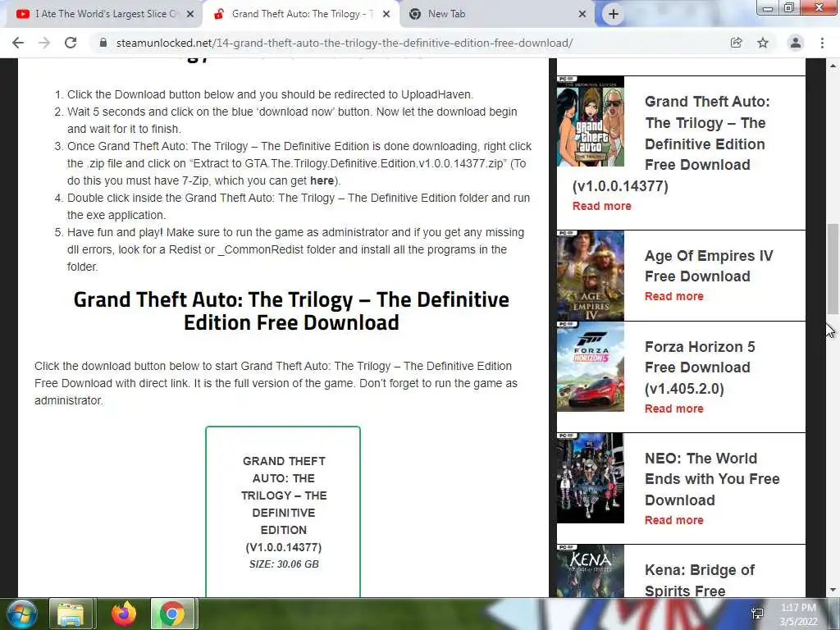Open a new tab with plus button
This screenshot has height=630, width=840.
[x=614, y=14]
